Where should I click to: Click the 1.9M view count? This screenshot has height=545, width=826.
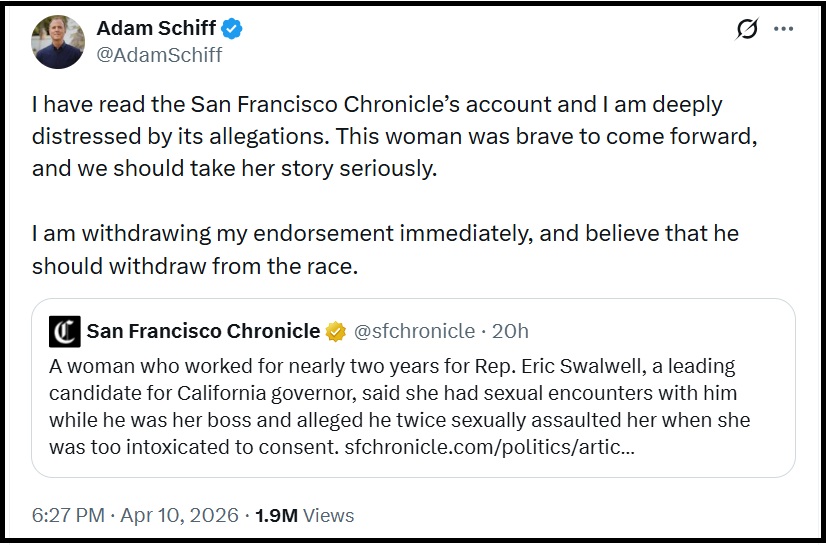(x=276, y=516)
